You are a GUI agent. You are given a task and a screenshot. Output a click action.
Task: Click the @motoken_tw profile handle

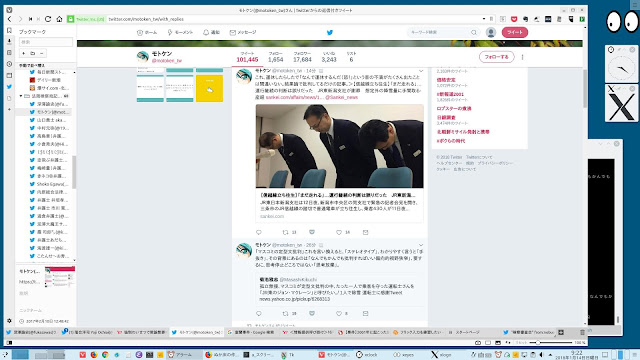click(x=167, y=61)
